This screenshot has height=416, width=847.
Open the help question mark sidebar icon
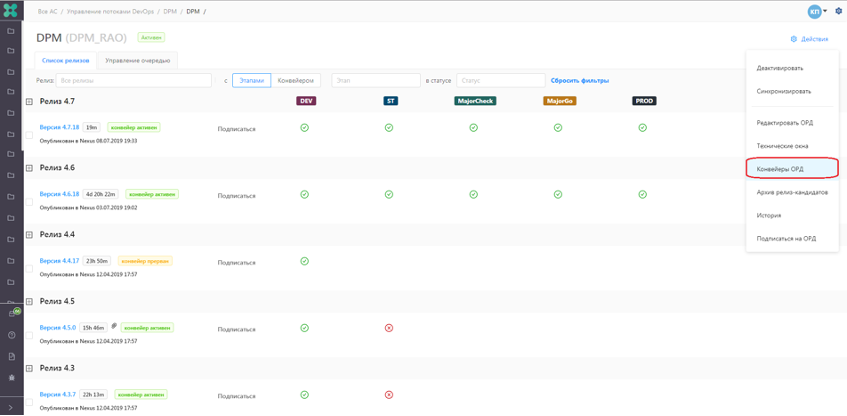(12, 335)
